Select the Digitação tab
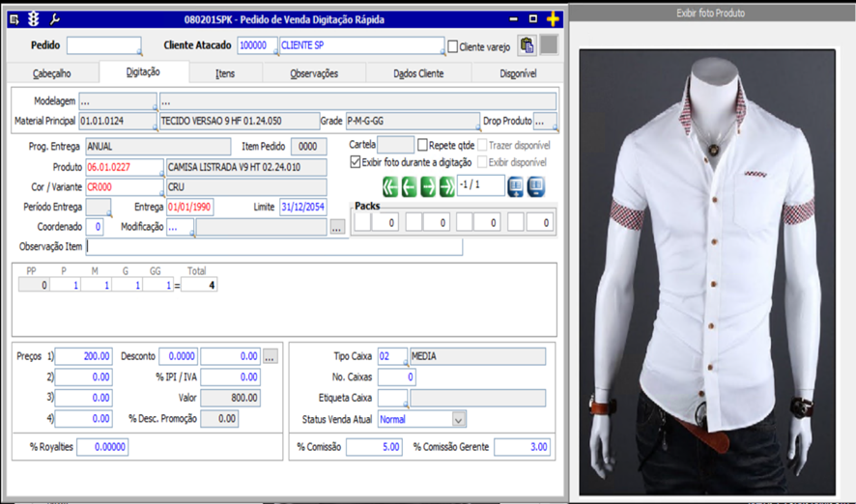Image resolution: width=856 pixels, height=504 pixels. [x=143, y=72]
